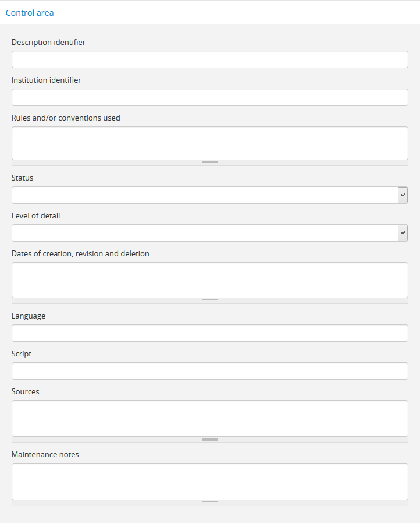
Task: Click the Rules and/or conventions used textarea
Action: [209, 143]
